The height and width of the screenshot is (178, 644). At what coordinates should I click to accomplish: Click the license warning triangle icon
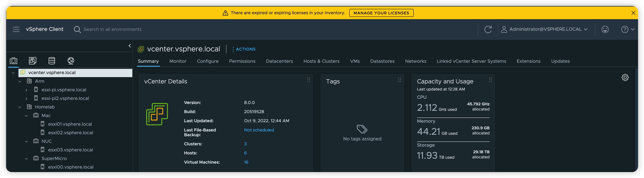coord(225,13)
